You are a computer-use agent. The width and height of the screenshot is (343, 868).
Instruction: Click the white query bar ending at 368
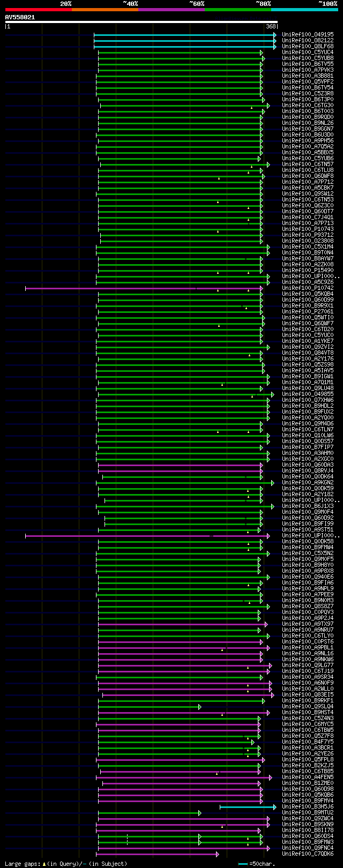click(x=141, y=22)
